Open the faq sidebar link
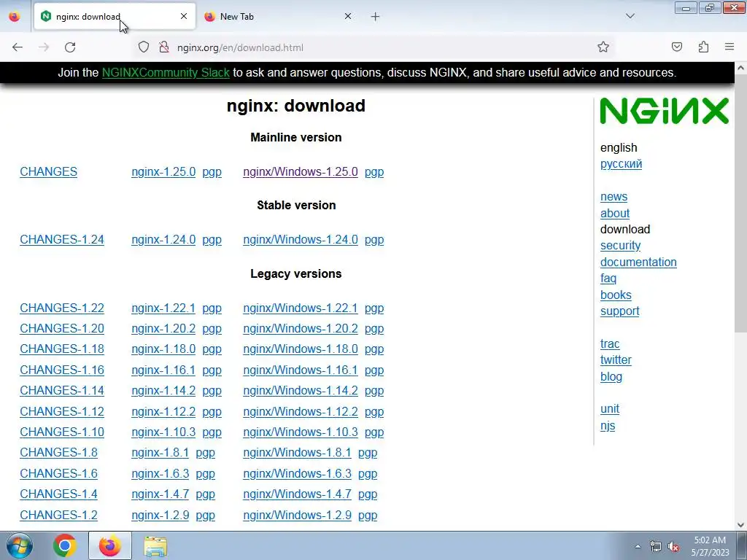This screenshot has width=747, height=560. pos(608,279)
